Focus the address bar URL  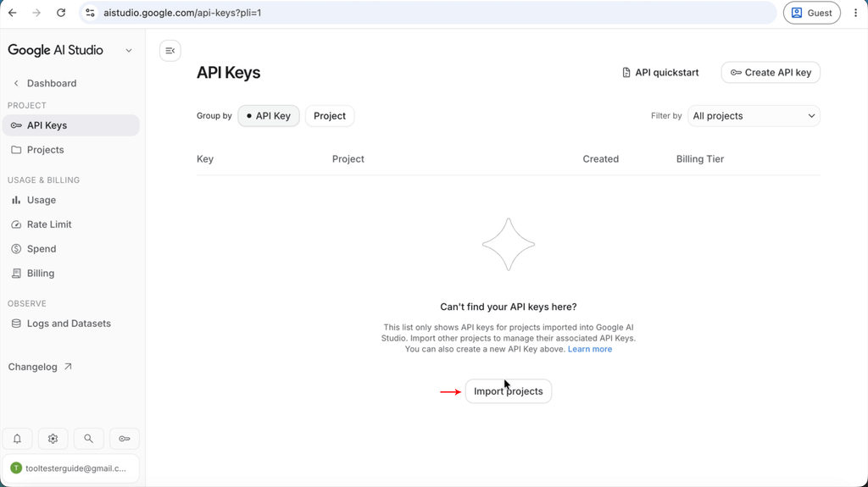[427, 13]
